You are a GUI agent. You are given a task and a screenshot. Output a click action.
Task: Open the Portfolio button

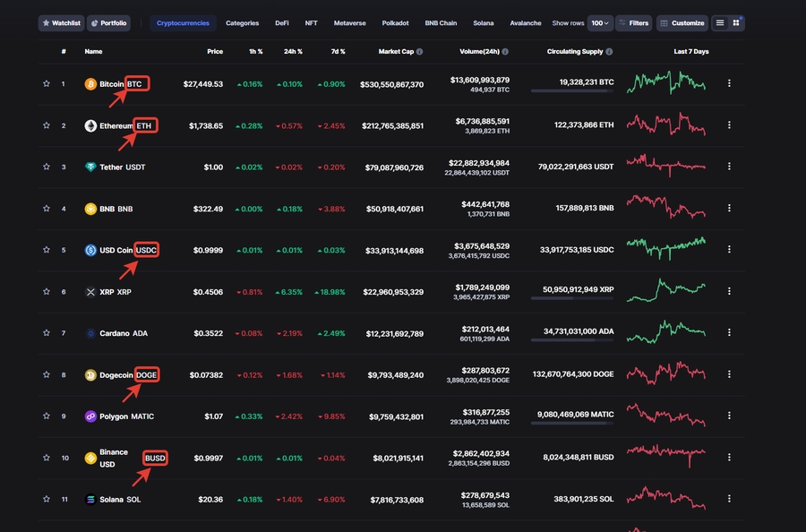[x=108, y=23]
